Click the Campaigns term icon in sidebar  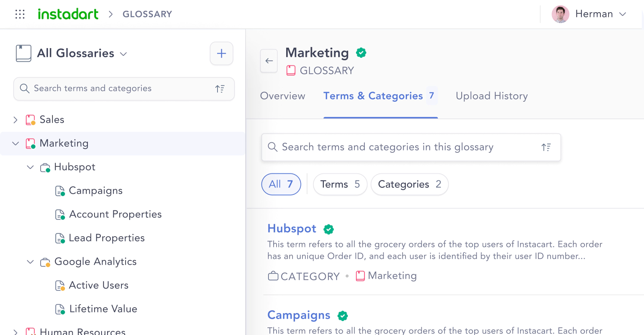(60, 191)
